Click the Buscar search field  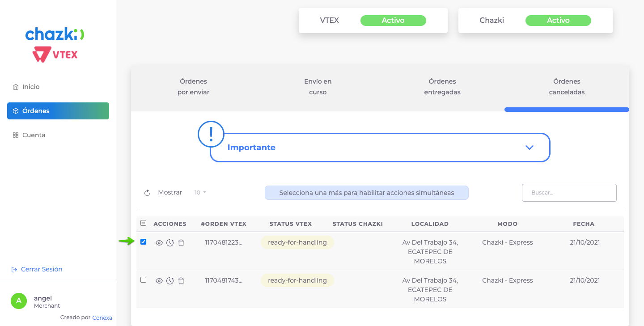point(569,193)
